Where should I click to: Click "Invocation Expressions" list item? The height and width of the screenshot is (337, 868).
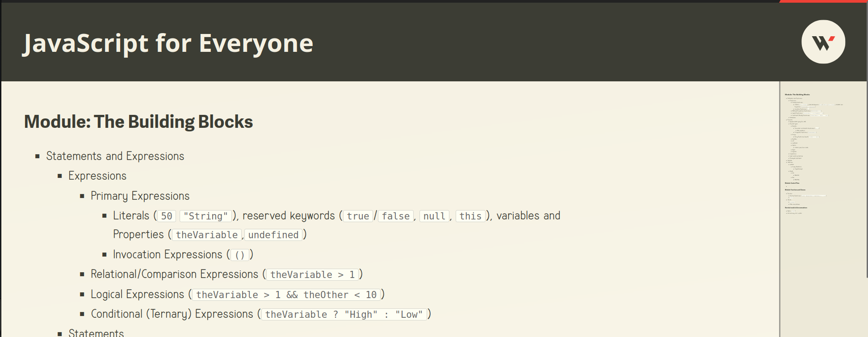(168, 255)
